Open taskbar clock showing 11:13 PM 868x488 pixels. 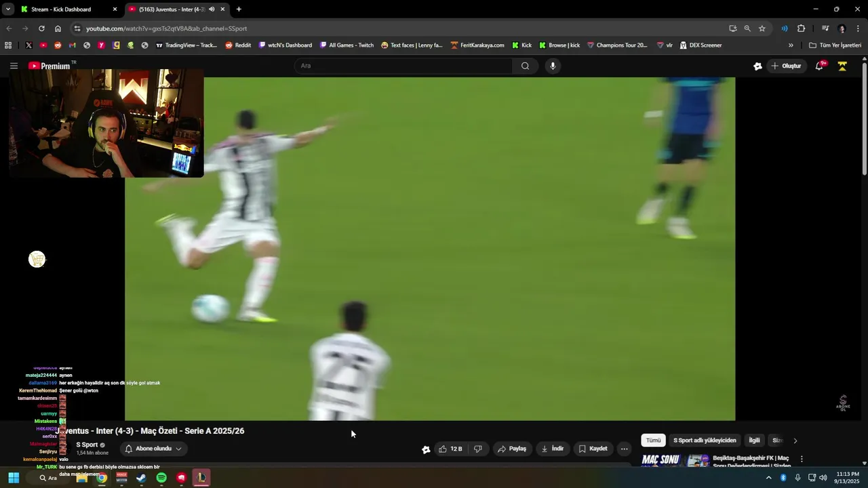tap(848, 478)
